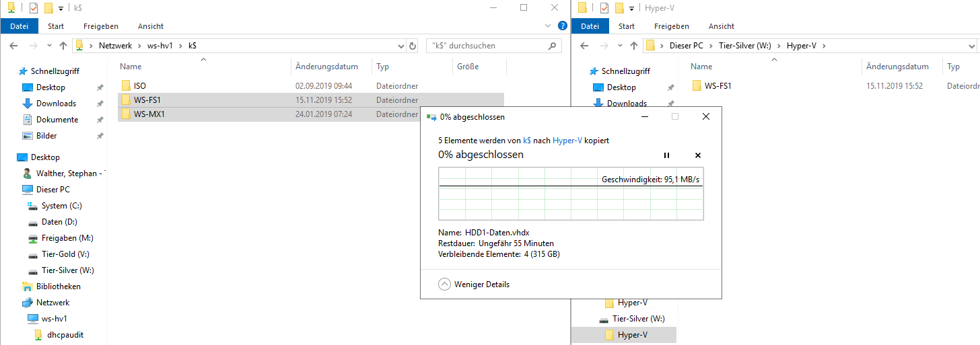Pause the copy operation

tap(666, 155)
